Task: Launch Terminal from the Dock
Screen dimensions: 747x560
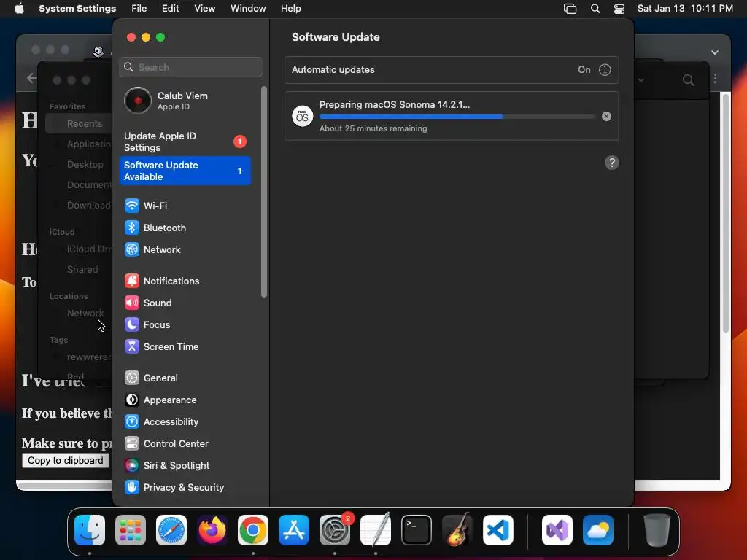Action: pos(417,530)
